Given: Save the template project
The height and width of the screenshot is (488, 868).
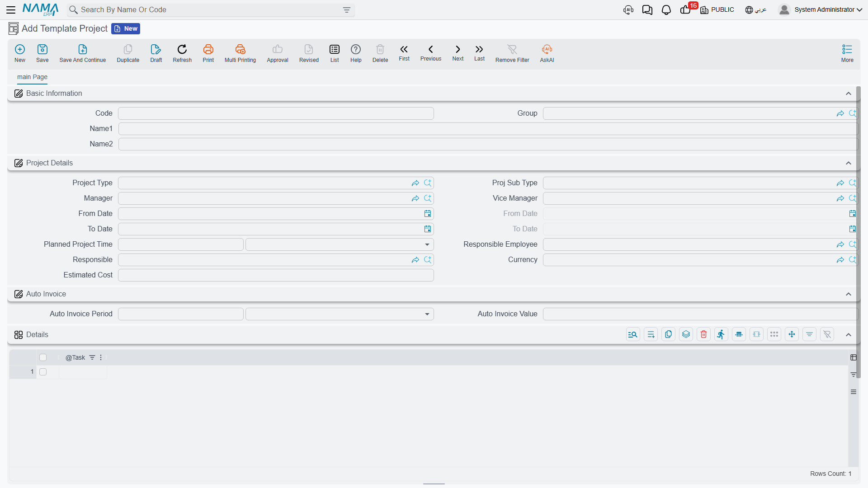Looking at the screenshot, I should pyautogui.click(x=42, y=53).
